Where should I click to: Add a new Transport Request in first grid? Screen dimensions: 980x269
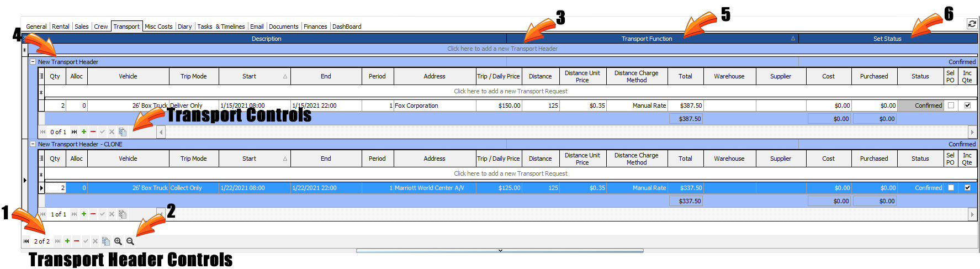click(x=510, y=91)
